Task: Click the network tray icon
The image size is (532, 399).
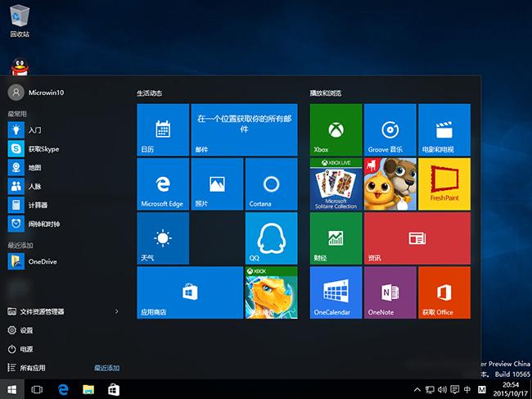Action: [x=430, y=389]
